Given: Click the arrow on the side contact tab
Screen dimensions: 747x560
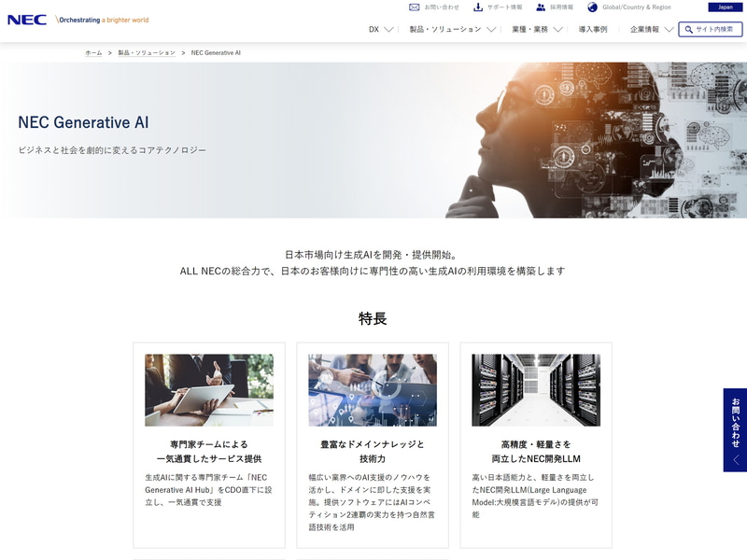Looking at the screenshot, I should [736, 460].
